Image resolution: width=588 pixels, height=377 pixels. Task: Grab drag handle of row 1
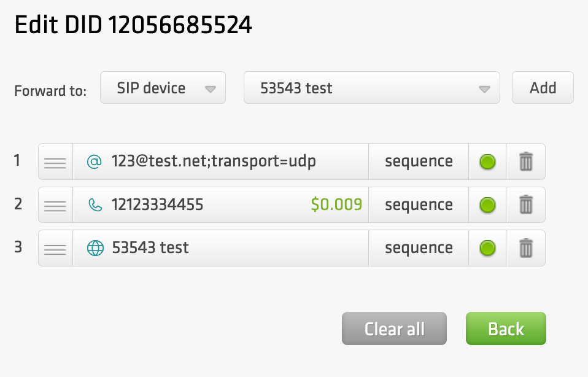(x=55, y=162)
